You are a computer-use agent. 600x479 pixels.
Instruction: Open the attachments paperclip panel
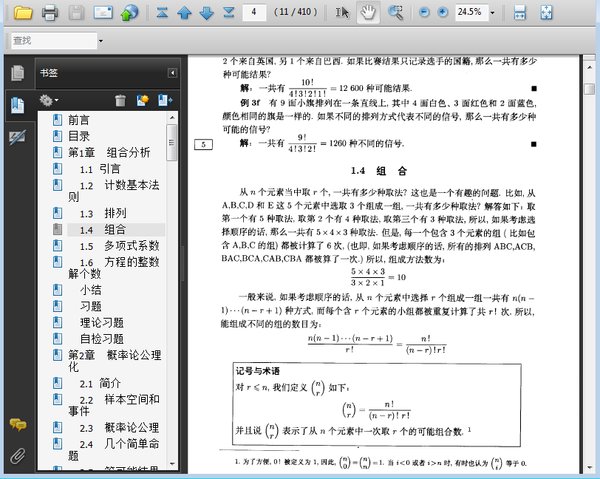(x=18, y=456)
